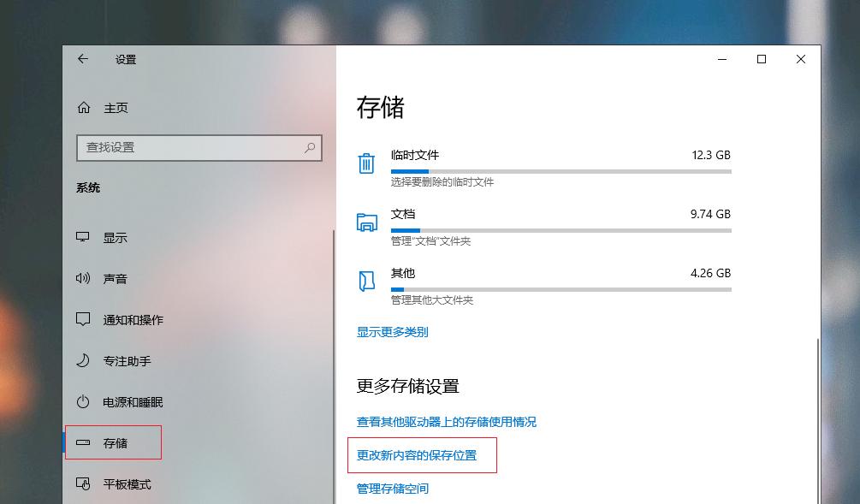Expand 显示更多类别 to show more categories
Image resolution: width=860 pixels, height=504 pixels.
click(x=392, y=332)
